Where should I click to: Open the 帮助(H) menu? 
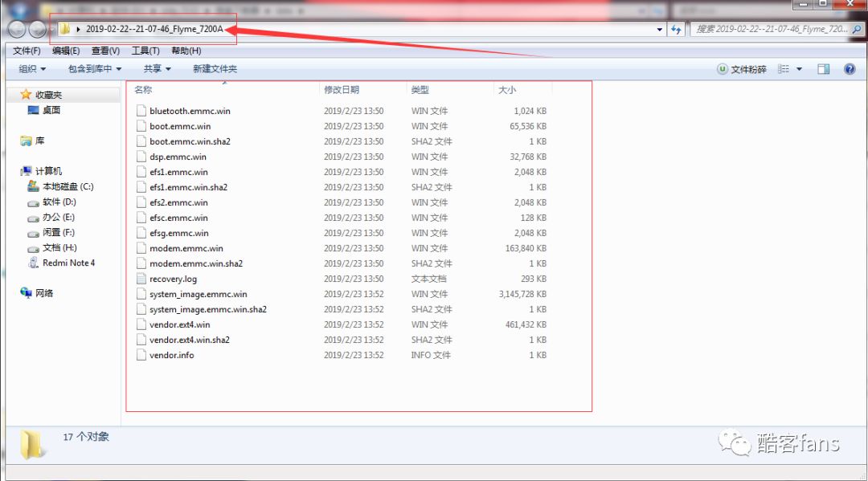pyautogui.click(x=186, y=51)
